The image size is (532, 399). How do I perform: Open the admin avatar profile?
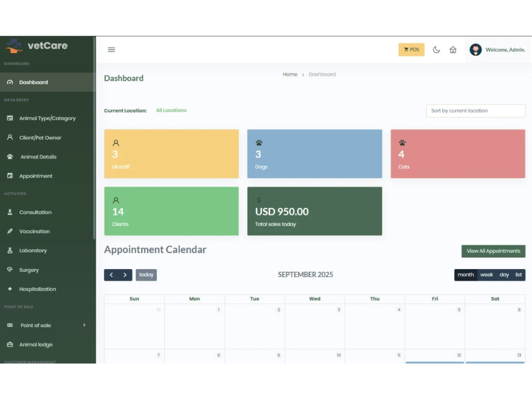click(475, 49)
